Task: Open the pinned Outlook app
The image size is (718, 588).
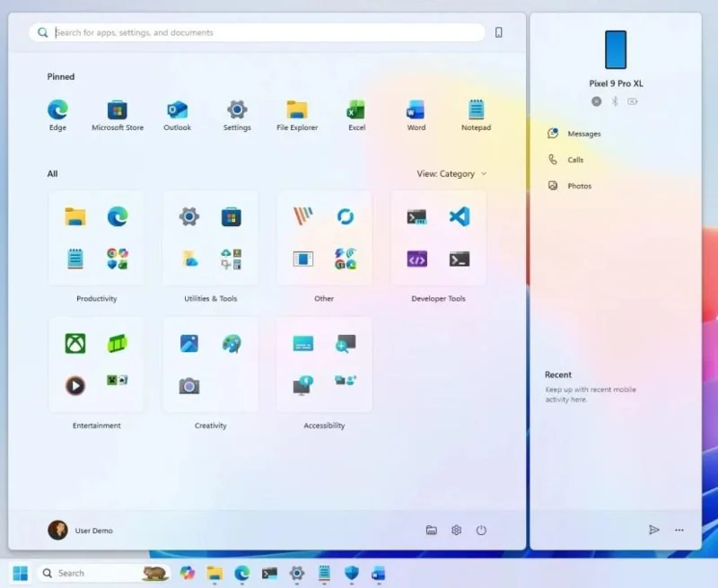Action: tap(177, 110)
